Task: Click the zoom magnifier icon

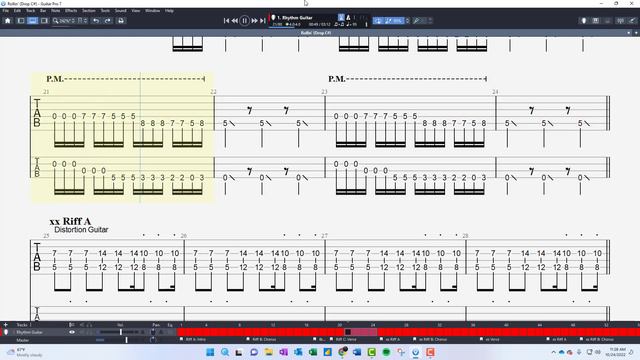Action: [x=56, y=20]
